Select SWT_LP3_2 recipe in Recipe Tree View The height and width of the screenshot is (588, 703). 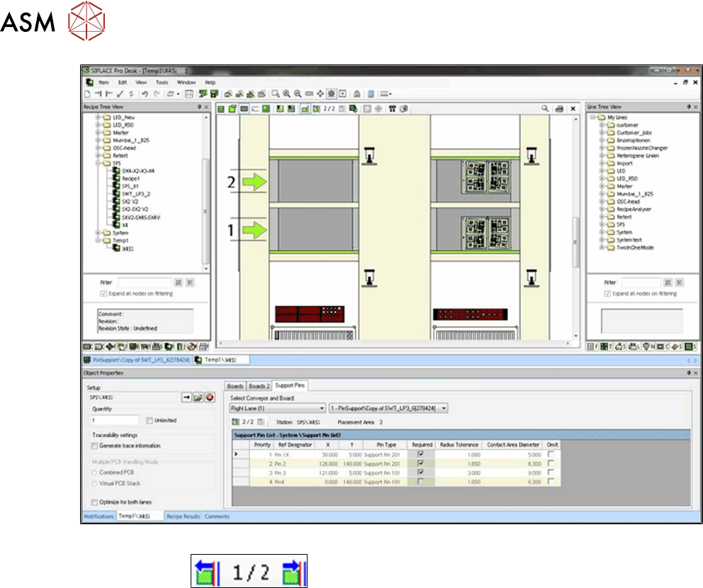coord(136,193)
